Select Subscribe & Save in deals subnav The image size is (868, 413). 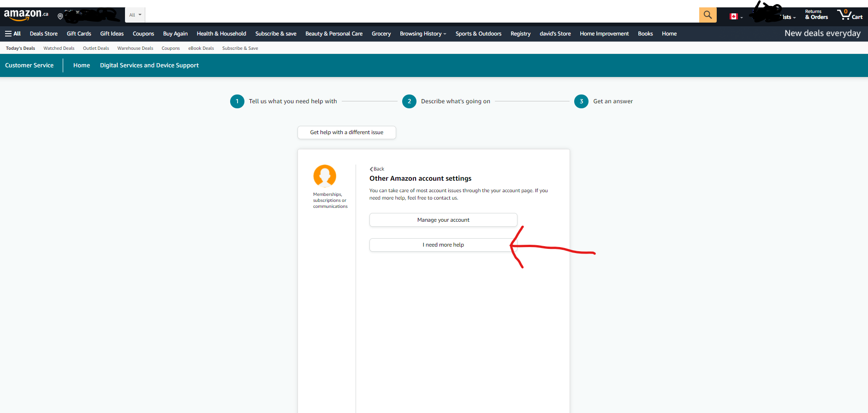pyautogui.click(x=240, y=48)
